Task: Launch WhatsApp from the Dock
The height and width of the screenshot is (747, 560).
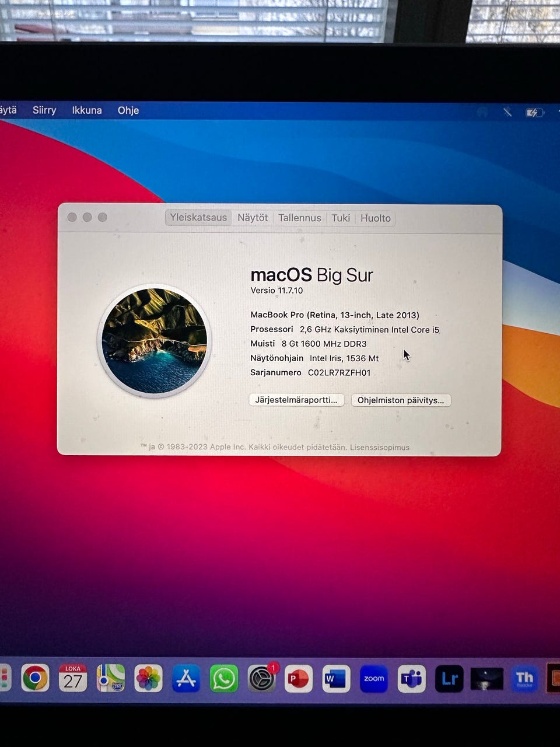Action: click(x=224, y=679)
